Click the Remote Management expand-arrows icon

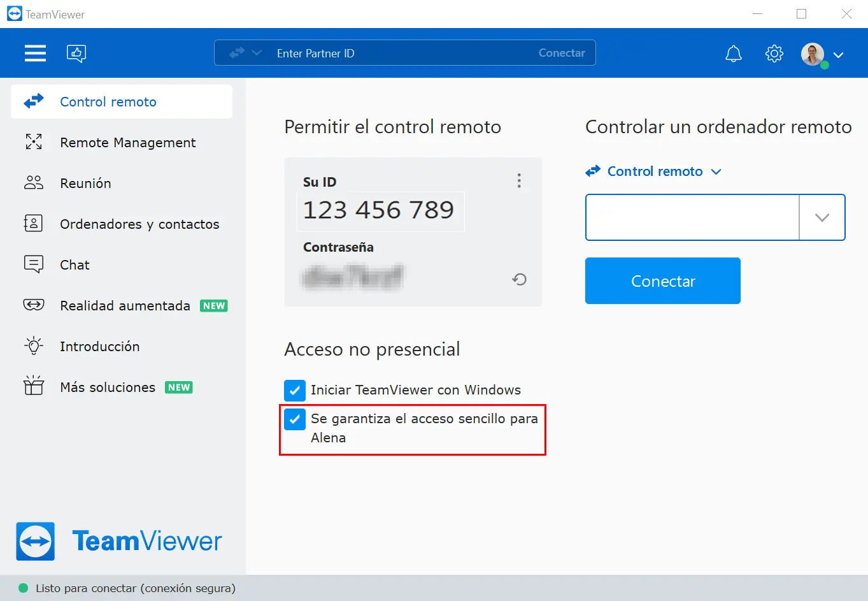(34, 141)
